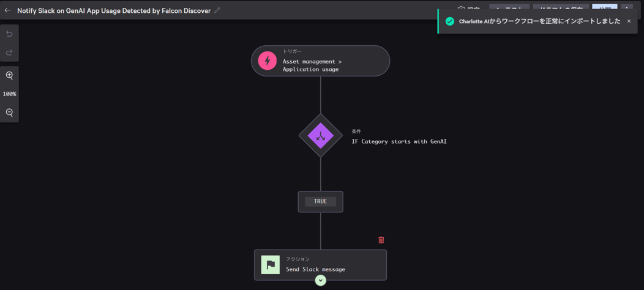644x290 pixels.
Task: Zoom in on the canvas
Action: point(9,76)
